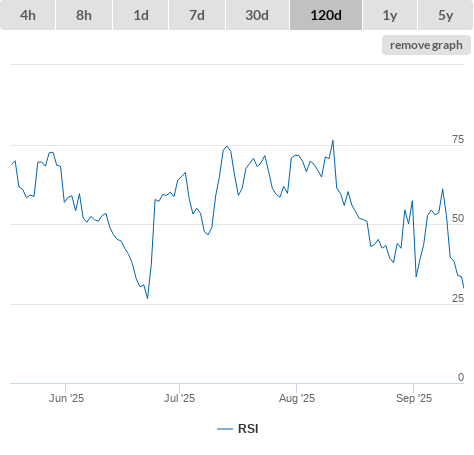Select the 4h time range tab

click(x=28, y=15)
